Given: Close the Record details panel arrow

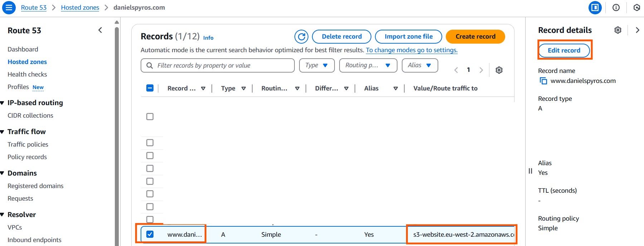Looking at the screenshot, I should (637, 30).
